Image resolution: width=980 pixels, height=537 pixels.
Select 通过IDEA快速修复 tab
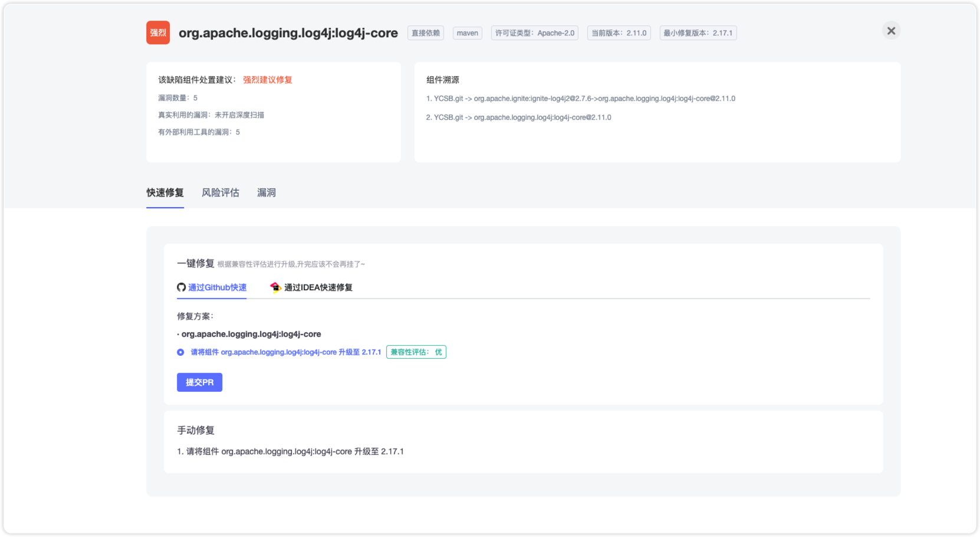(x=318, y=287)
